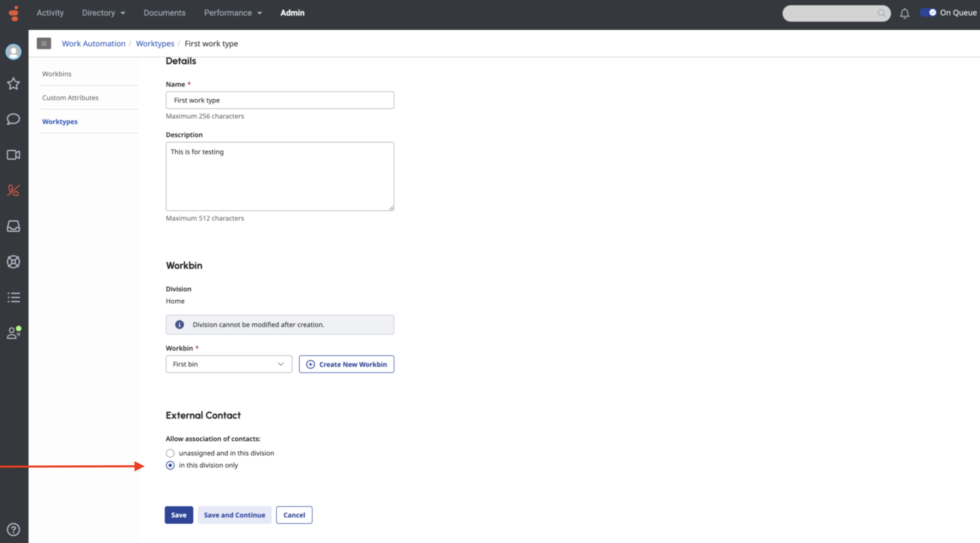Open the red phone calls icon
The height and width of the screenshot is (543, 980).
tap(14, 190)
